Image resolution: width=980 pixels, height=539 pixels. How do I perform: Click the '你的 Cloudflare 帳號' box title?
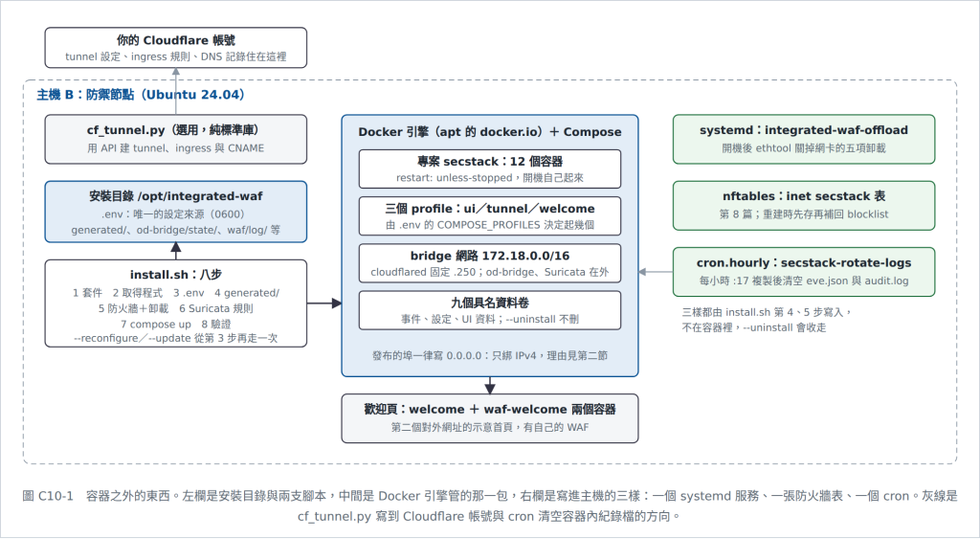click(x=176, y=40)
